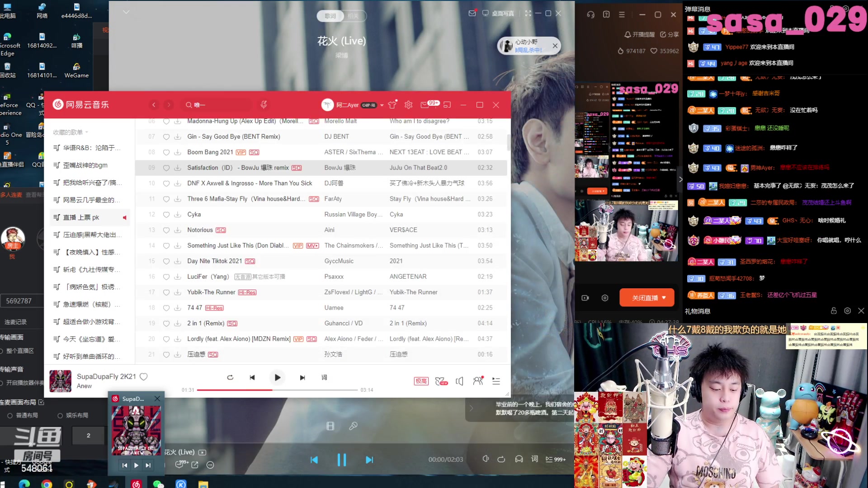Open the volume control in NetEase player bar
This screenshot has height=488, width=868.
460,381
